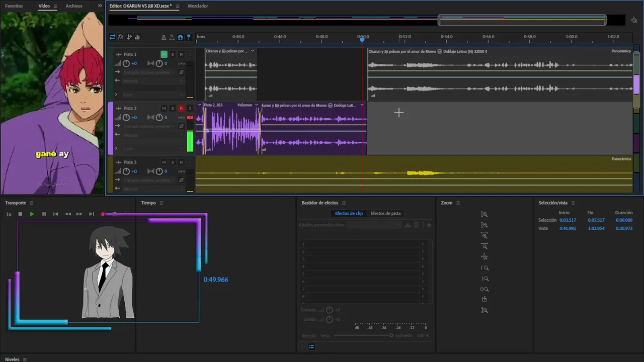Click the Pista 3 volume knob

point(126,171)
